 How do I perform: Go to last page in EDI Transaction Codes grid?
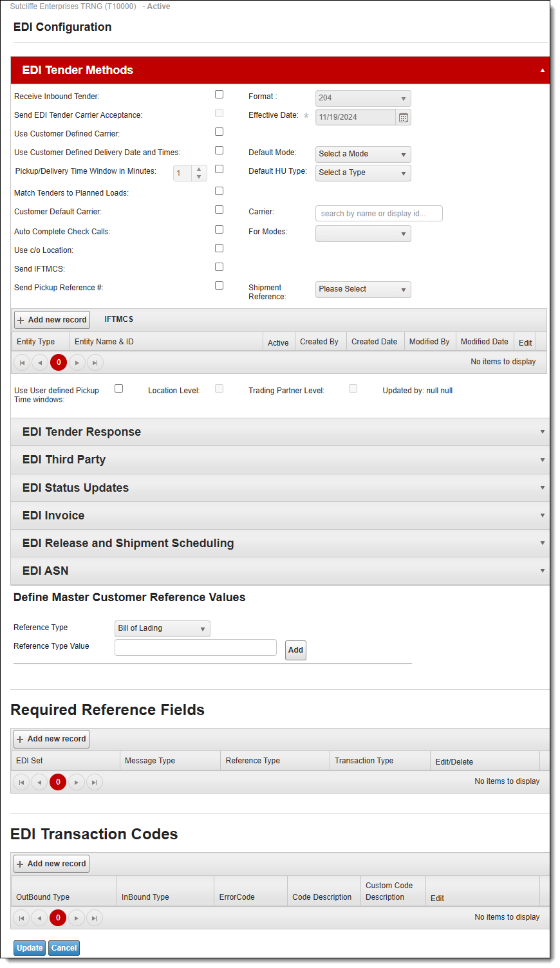pos(94,918)
